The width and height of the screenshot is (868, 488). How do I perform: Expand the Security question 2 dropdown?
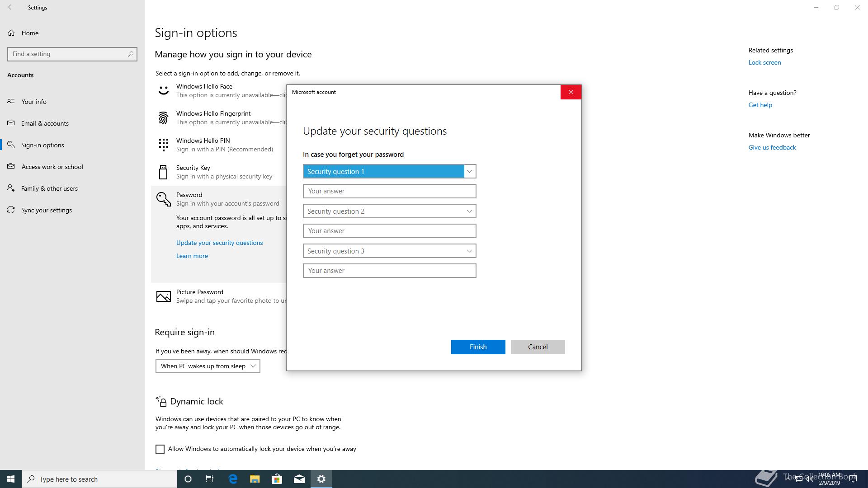(389, 211)
